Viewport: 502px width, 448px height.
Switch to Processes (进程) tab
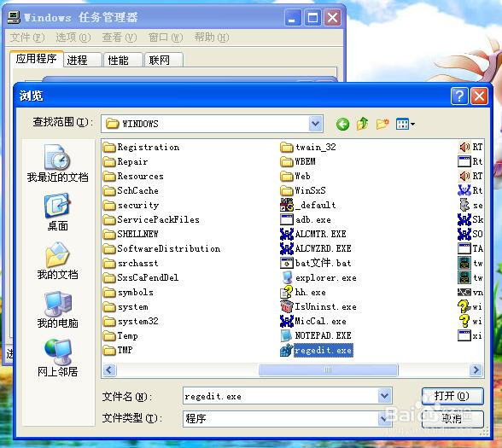coord(83,60)
